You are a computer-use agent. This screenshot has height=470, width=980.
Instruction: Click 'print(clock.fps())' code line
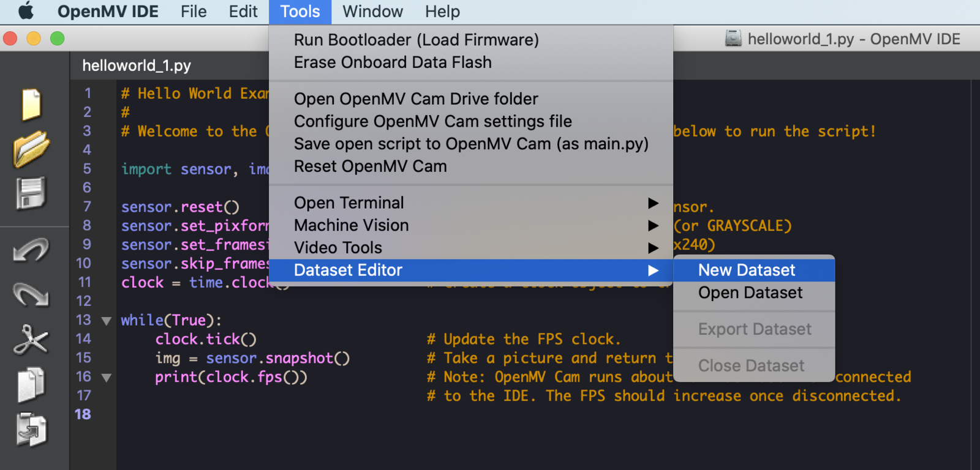tap(231, 377)
